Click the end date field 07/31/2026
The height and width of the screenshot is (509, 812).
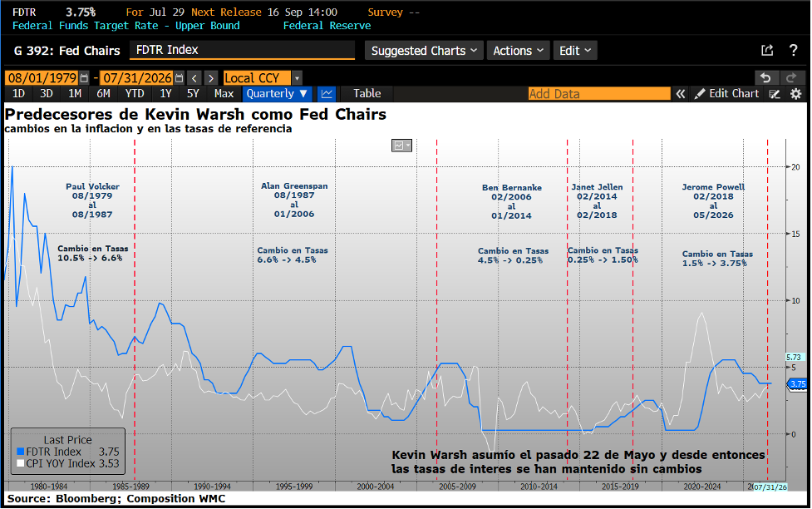[x=136, y=77]
